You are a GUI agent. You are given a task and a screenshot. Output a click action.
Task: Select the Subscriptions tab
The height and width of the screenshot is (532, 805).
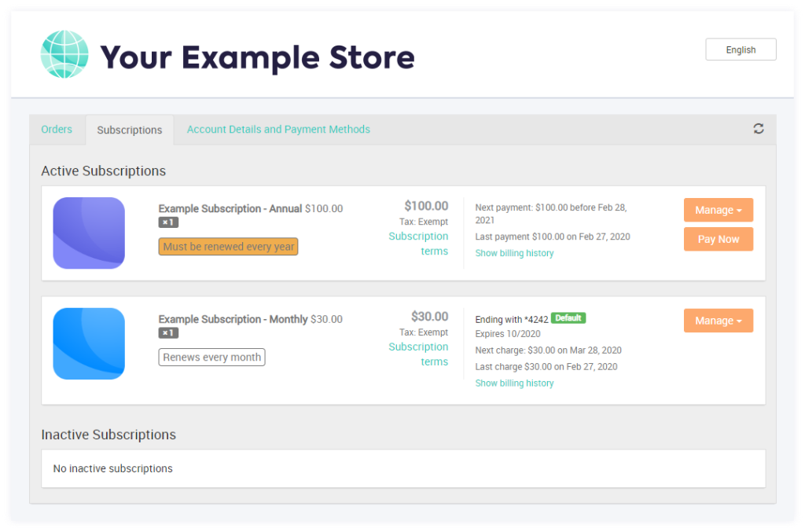129,130
